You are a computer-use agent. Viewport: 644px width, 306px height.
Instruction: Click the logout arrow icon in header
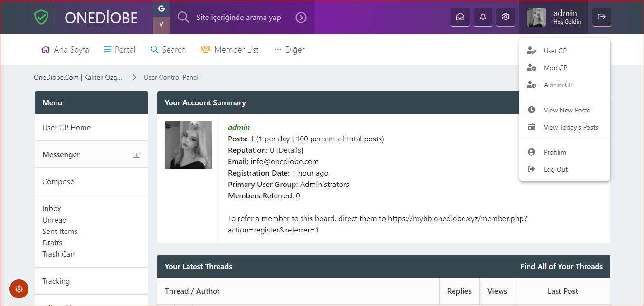602,17
